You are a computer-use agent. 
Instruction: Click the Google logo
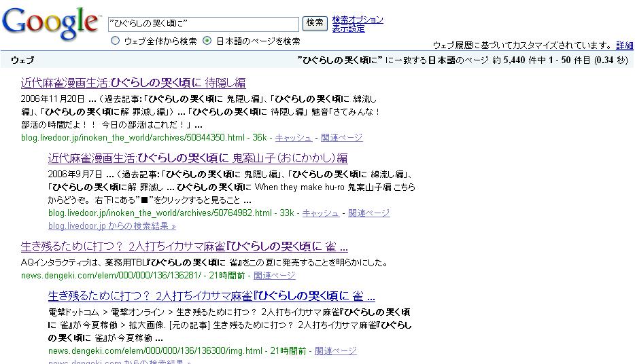(50, 24)
